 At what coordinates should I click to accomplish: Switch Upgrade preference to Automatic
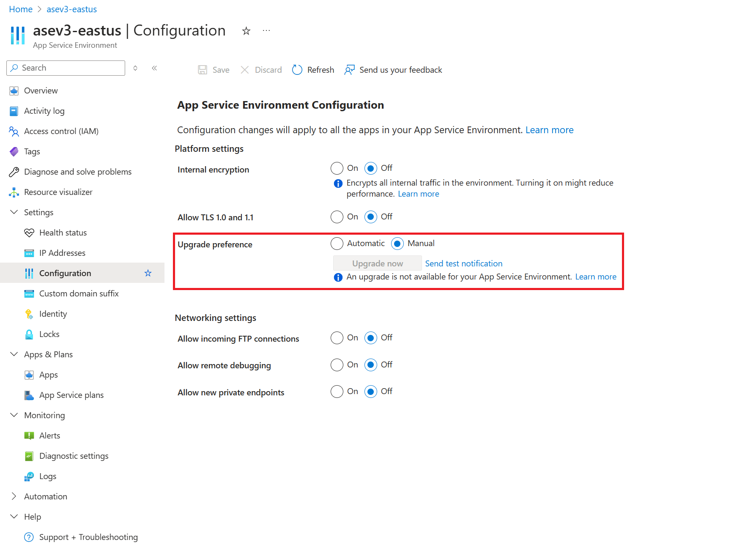point(337,243)
